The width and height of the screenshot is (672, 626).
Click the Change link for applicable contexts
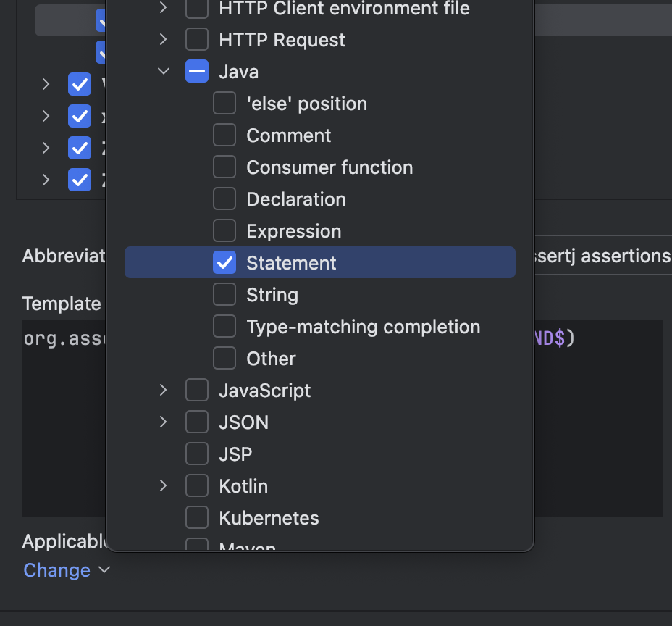point(58,570)
